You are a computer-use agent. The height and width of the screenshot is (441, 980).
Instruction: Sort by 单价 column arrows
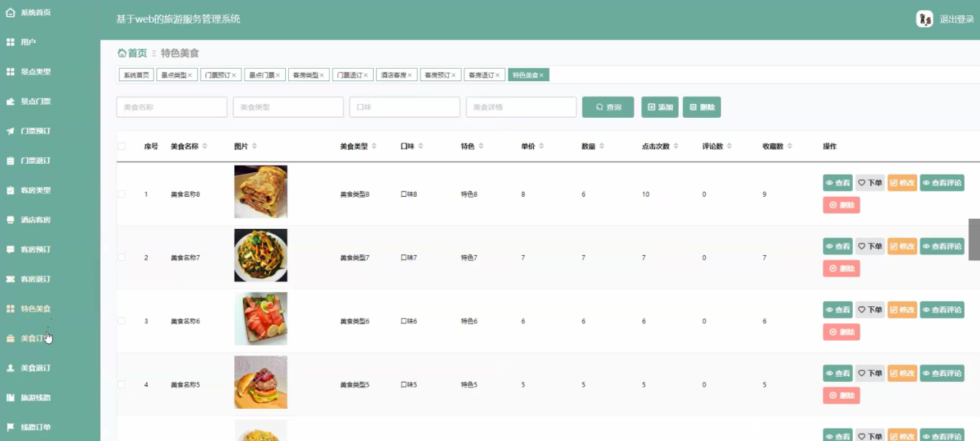(541, 146)
